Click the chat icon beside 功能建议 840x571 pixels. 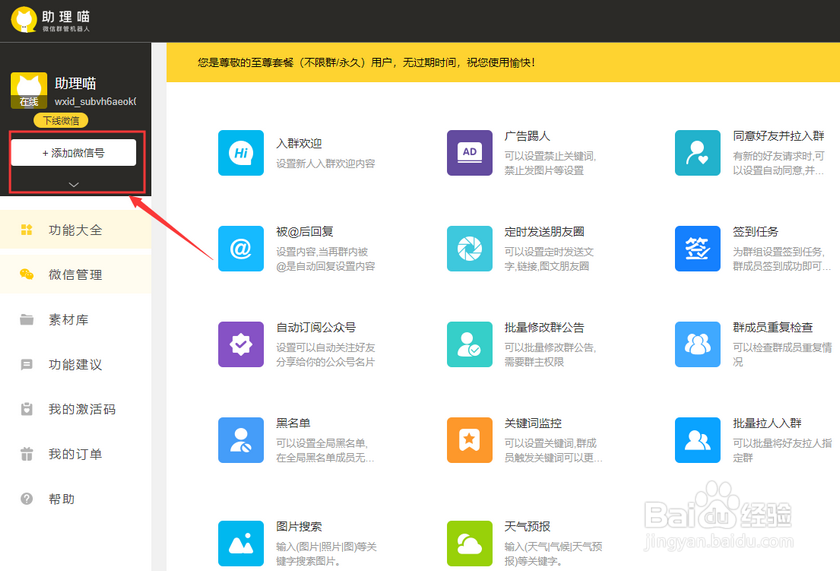coord(26,365)
